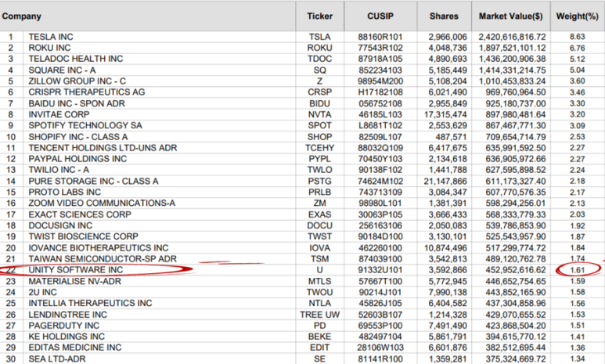The width and height of the screenshot is (605, 364).
Task: Click the CRSP ticker cell
Action: pos(319,92)
